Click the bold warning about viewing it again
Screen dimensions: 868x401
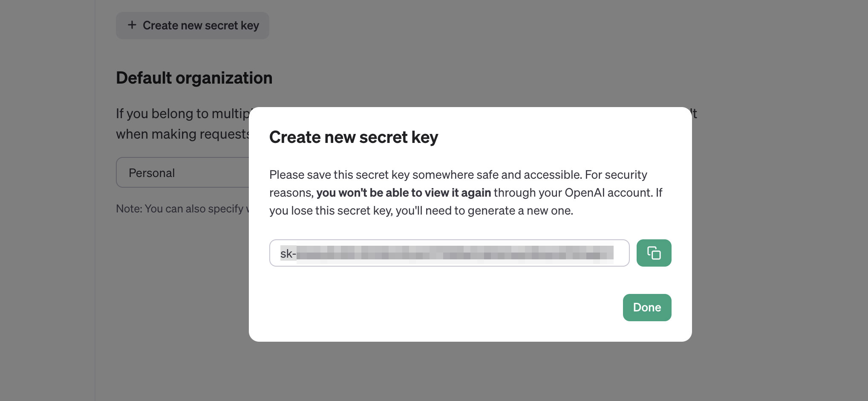click(x=404, y=193)
